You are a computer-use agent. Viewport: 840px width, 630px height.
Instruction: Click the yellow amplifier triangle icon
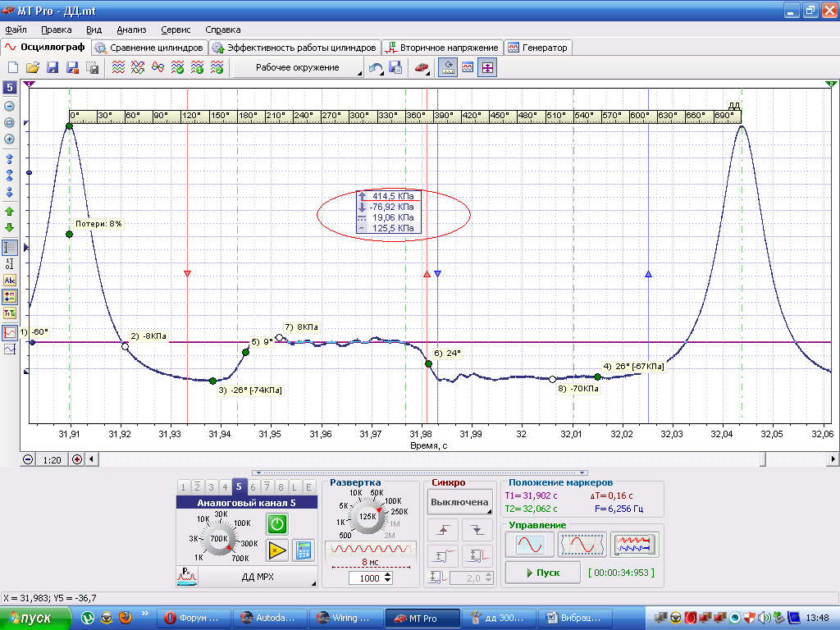click(x=277, y=550)
